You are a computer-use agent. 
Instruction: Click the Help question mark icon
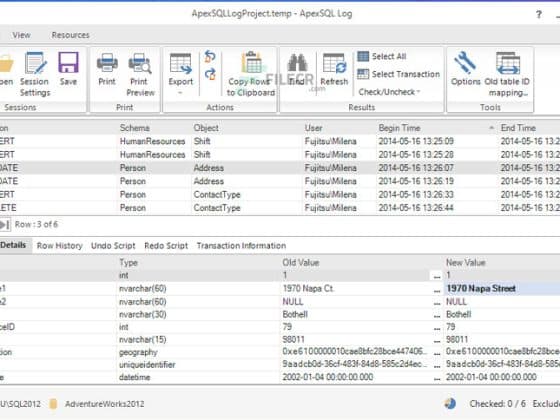pos(539,14)
